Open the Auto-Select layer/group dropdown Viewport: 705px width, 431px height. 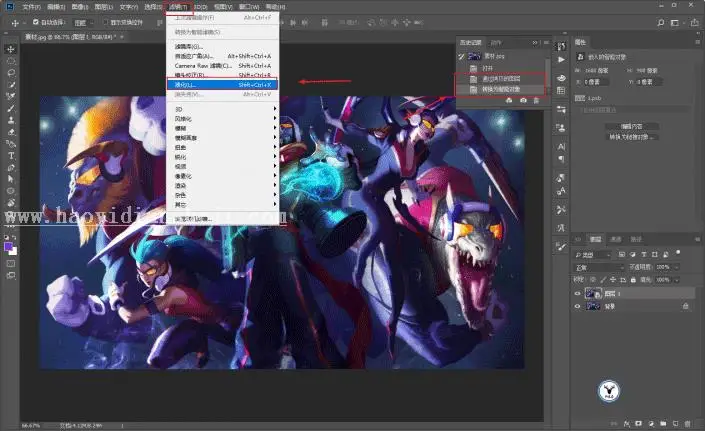click(84, 22)
